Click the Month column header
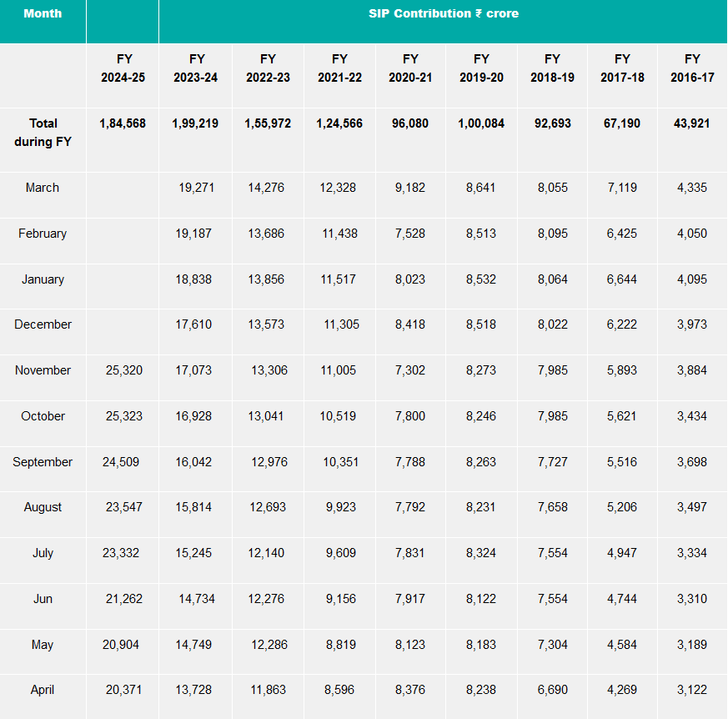 (x=43, y=14)
